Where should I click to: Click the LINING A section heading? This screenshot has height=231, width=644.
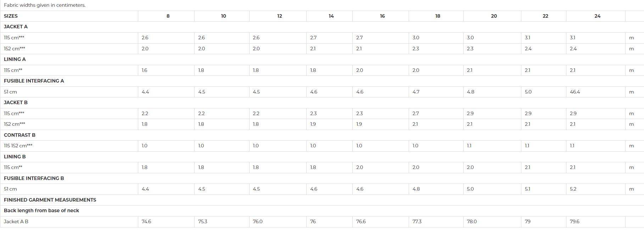coord(15,59)
